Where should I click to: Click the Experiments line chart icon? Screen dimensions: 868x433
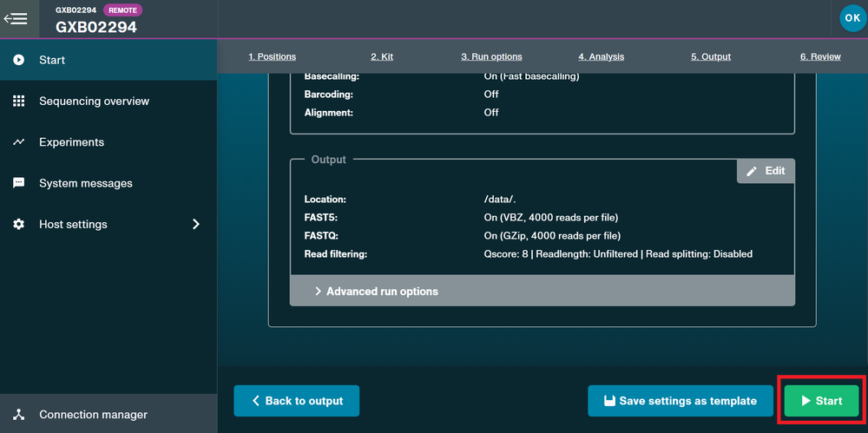click(19, 142)
